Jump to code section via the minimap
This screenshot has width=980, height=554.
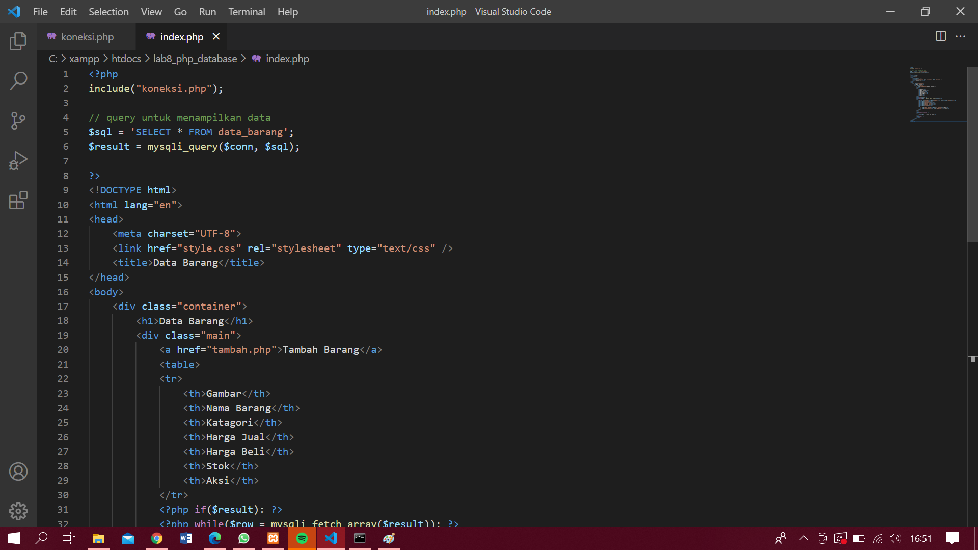tap(935, 94)
